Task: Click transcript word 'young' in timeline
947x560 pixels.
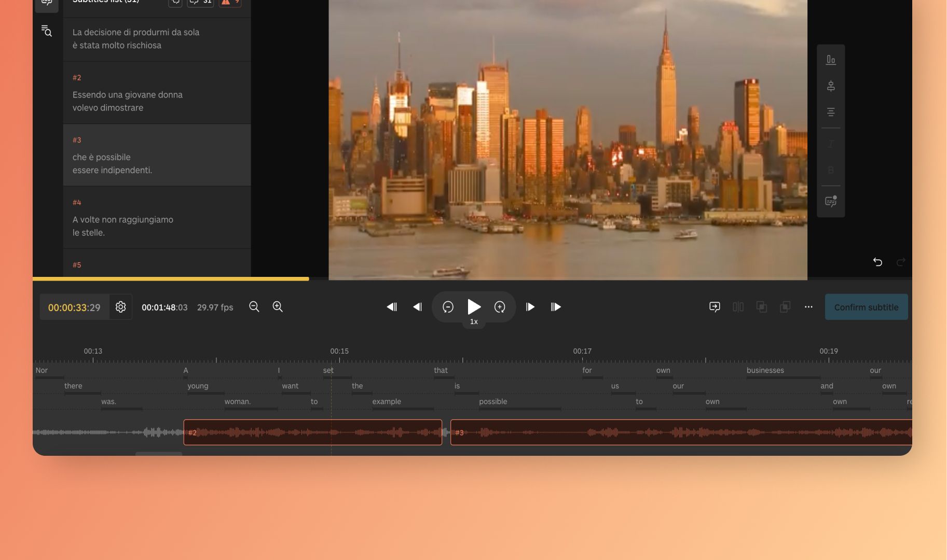Action: (x=198, y=386)
